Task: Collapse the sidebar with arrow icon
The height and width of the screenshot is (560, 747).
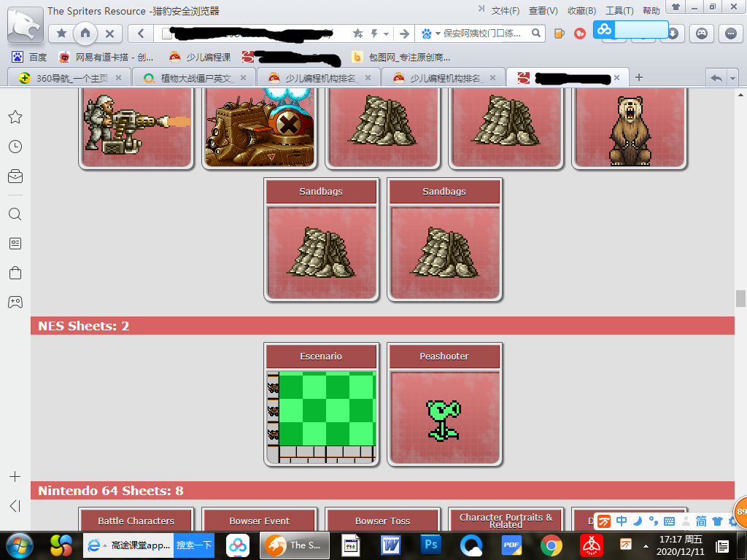Action: (15, 506)
